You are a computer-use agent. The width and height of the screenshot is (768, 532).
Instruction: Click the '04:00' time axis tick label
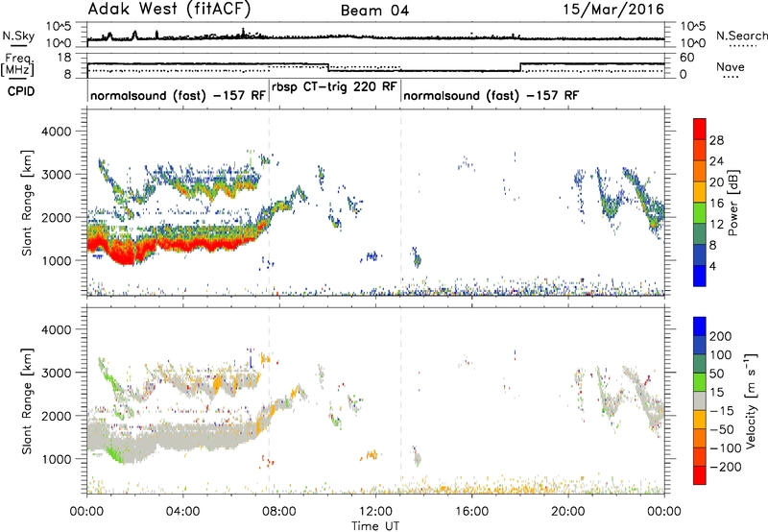click(x=183, y=512)
